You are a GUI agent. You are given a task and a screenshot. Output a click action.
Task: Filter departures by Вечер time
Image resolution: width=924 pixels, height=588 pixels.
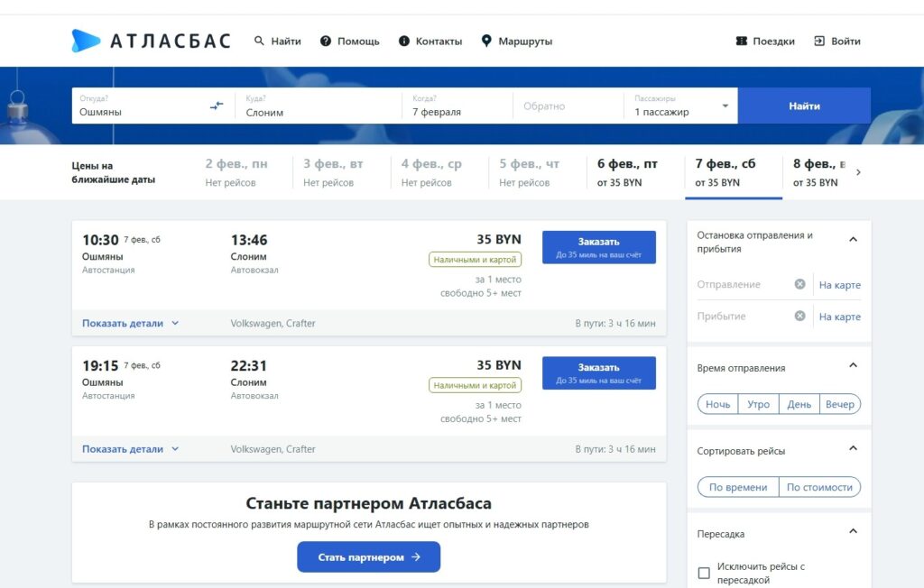pos(839,404)
